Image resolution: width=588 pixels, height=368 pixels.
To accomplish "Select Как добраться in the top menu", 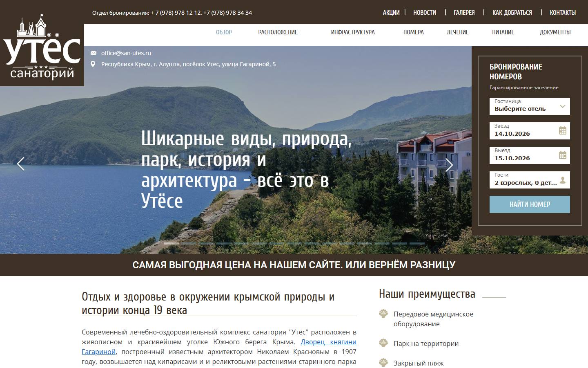I will (512, 13).
